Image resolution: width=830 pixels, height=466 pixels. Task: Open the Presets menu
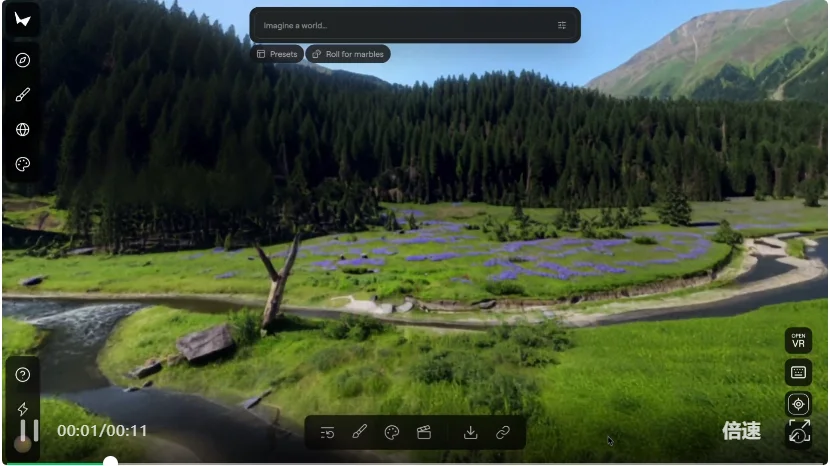(277, 54)
